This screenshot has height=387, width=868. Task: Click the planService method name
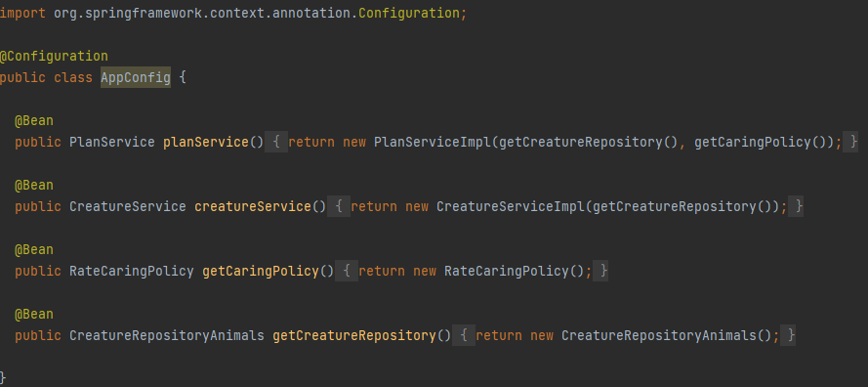pyautogui.click(x=206, y=142)
